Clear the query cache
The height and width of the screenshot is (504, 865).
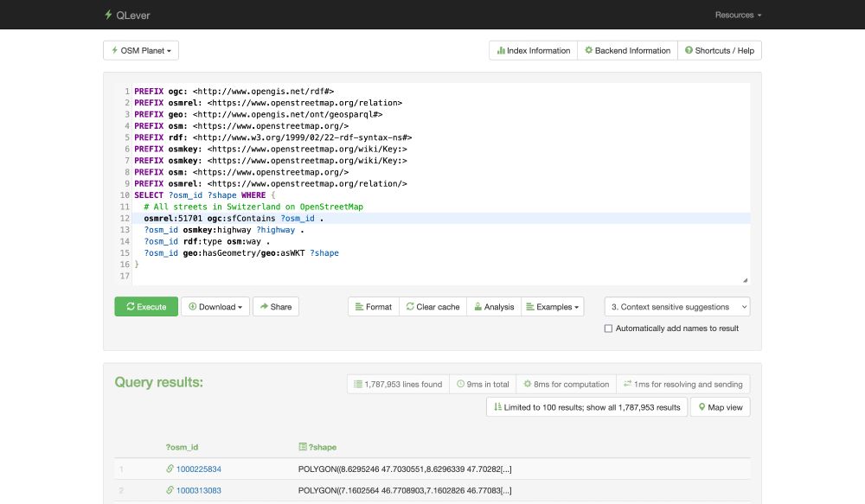tap(433, 307)
